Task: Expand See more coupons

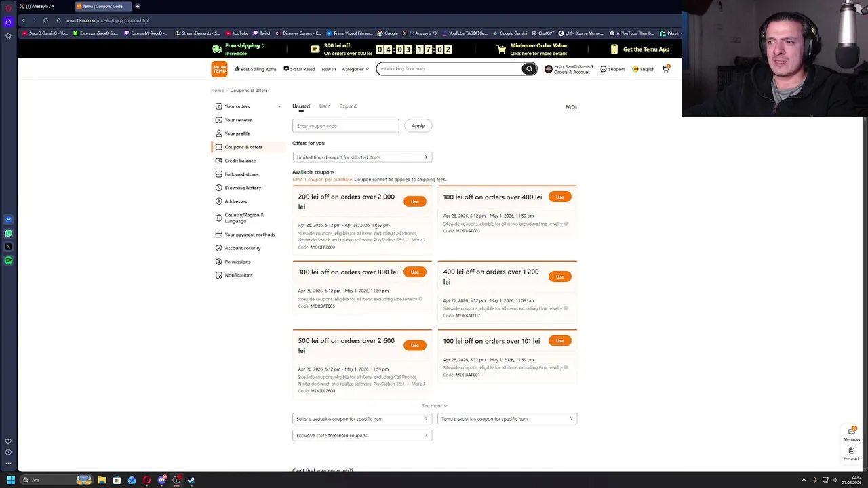Action: (x=434, y=405)
